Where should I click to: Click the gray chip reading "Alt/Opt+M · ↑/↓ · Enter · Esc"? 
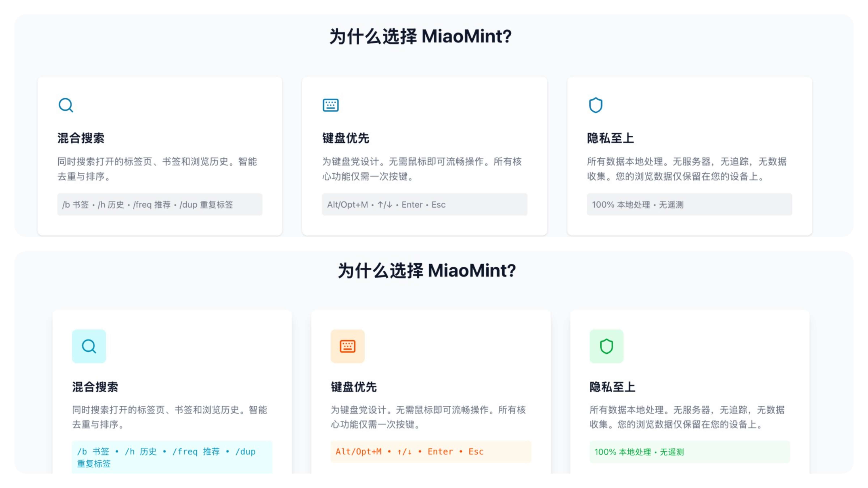pyautogui.click(x=425, y=204)
